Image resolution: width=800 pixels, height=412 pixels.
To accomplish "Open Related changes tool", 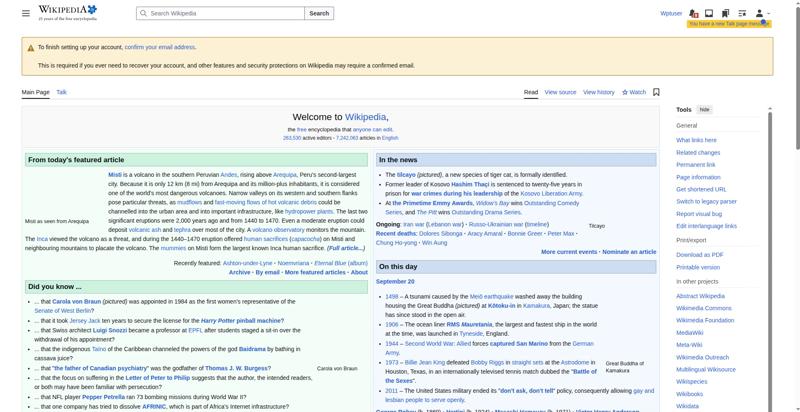I will click(698, 152).
